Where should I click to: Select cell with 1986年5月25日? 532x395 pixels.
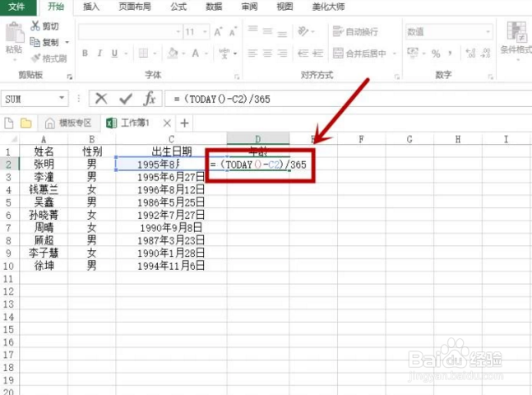point(171,202)
